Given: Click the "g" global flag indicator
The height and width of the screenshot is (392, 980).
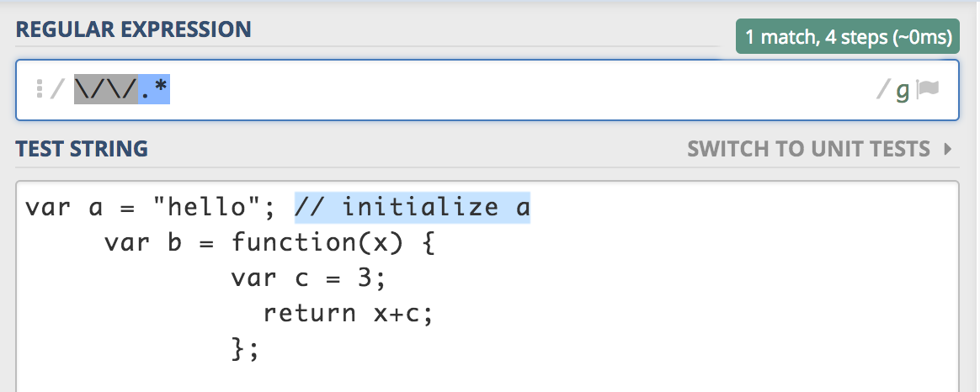Looking at the screenshot, I should tap(902, 90).
